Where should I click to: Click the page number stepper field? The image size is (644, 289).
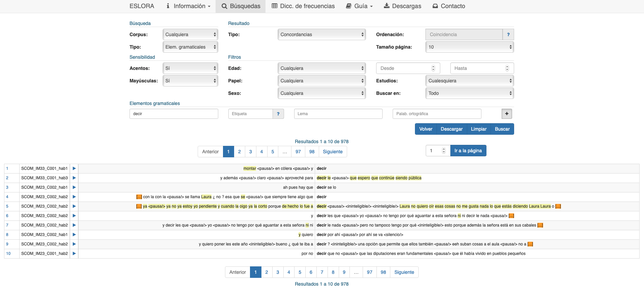[x=435, y=151]
